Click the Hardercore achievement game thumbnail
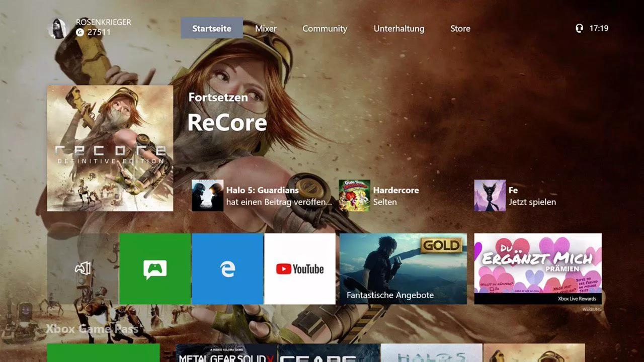The height and width of the screenshot is (362, 644). [354, 196]
